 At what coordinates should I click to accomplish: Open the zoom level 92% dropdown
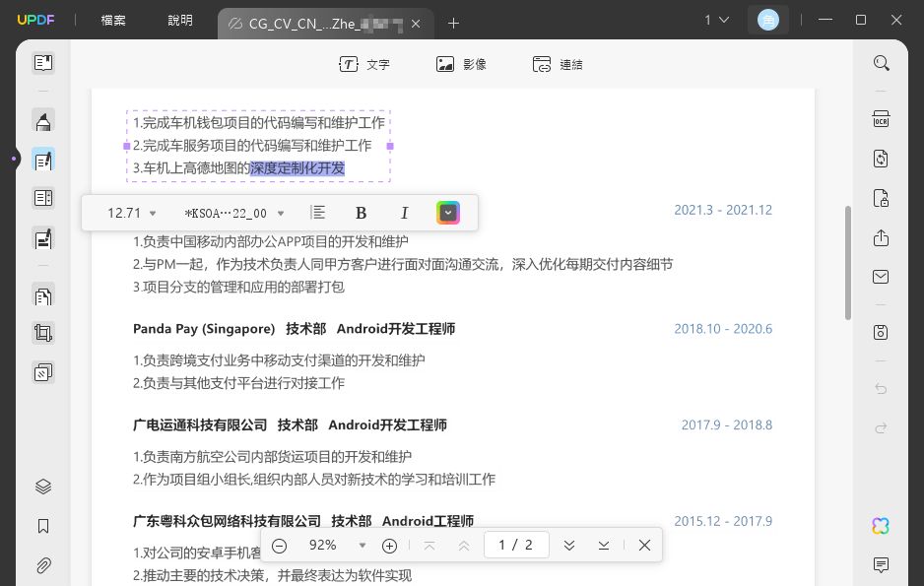(x=337, y=546)
